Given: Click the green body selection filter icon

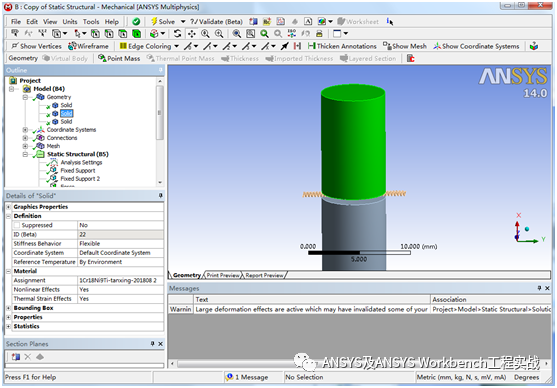Looking at the screenshot, I should [x=136, y=34].
